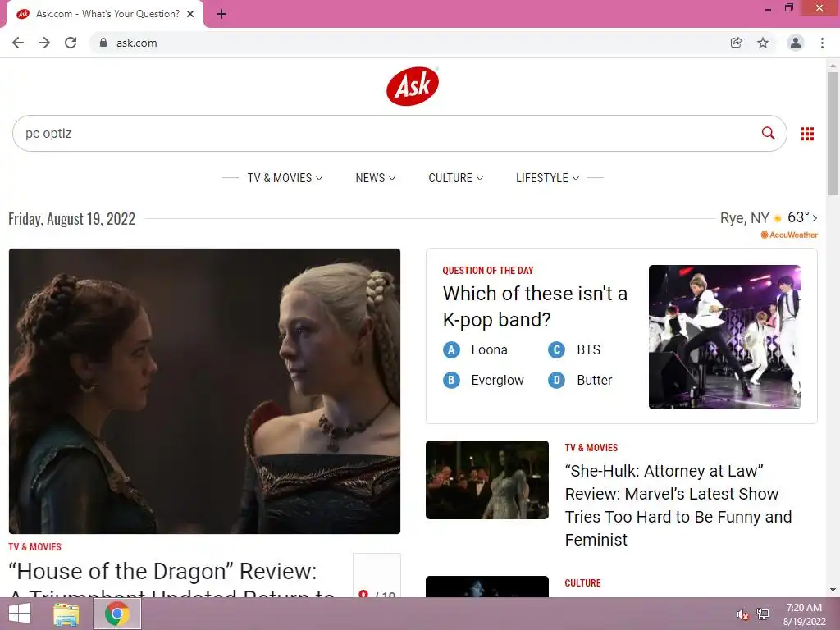Open House of the Dragon large image

[204, 391]
